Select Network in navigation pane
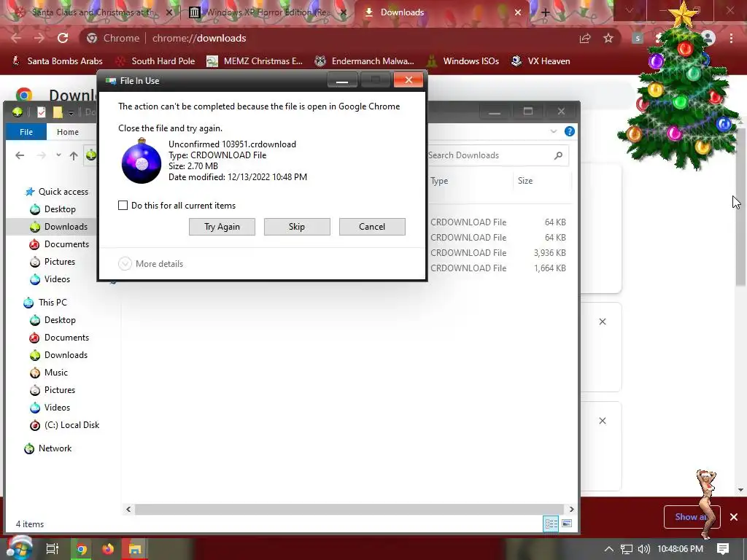747x560 pixels. [x=47, y=448]
